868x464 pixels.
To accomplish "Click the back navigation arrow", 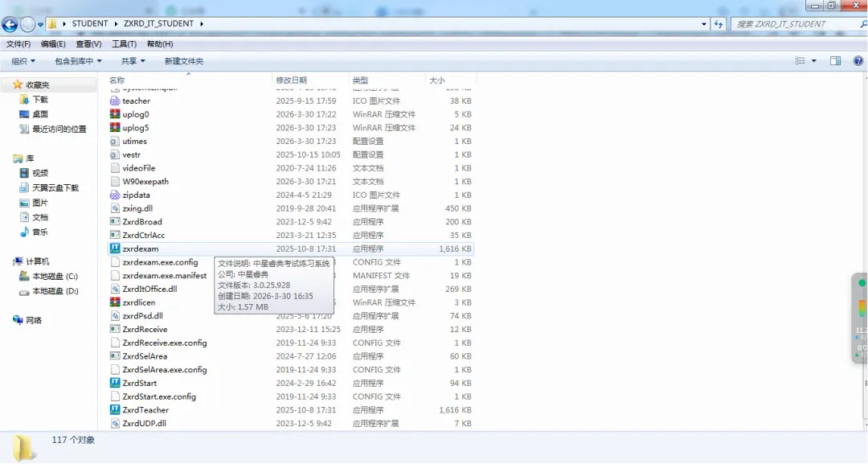I will pyautogui.click(x=8, y=23).
